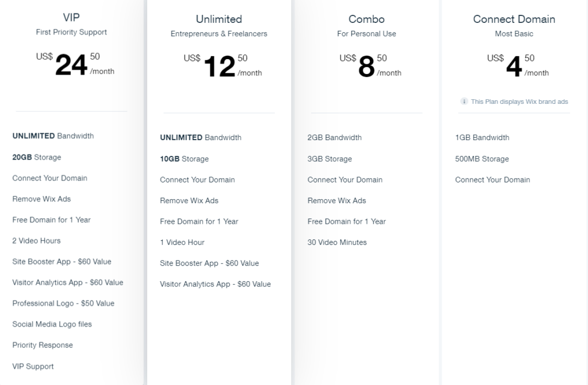
Task: Click "This Plan displays Wix brand ads" text
Action: click(x=519, y=102)
